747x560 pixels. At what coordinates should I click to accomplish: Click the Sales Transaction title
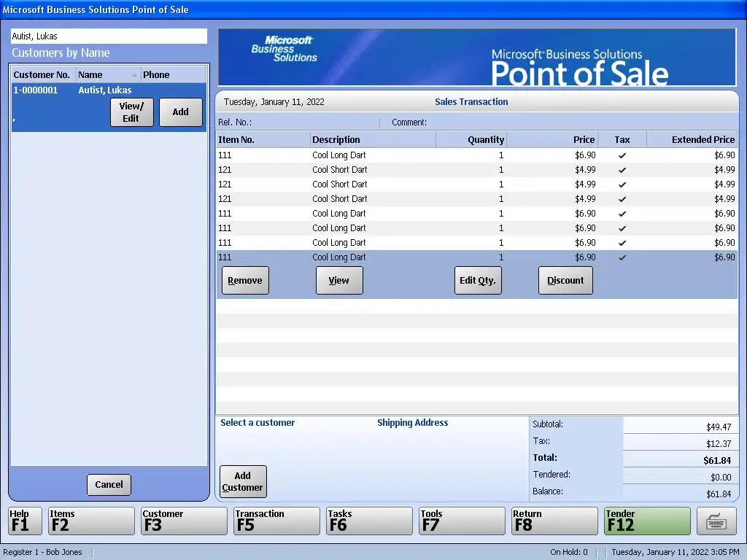471,102
